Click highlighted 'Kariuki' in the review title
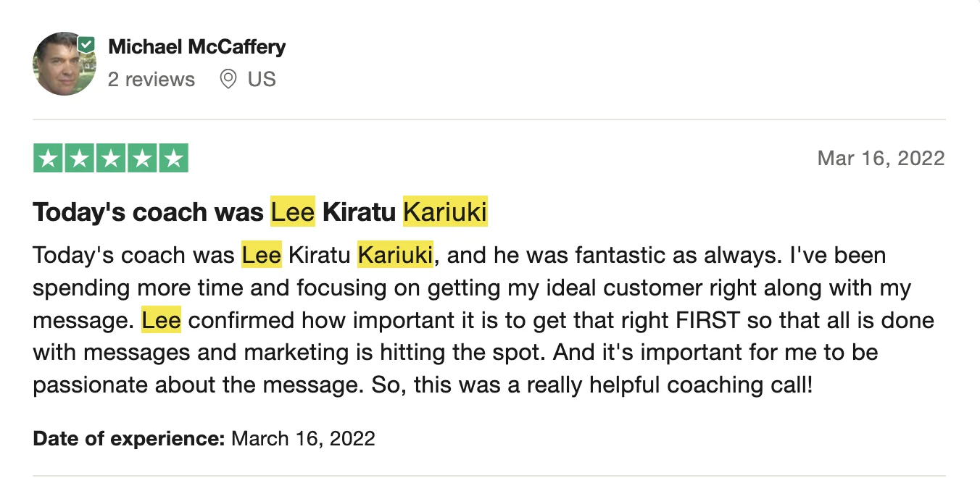Viewport: 980px width, 478px height. pos(445,212)
